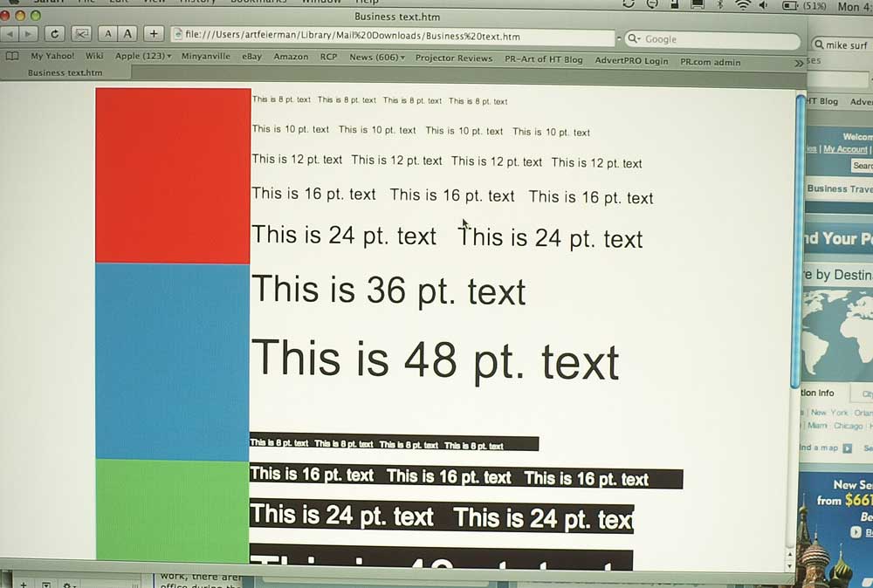The height and width of the screenshot is (588, 873).
Task: Open the RCP bookmark
Action: [x=328, y=57]
